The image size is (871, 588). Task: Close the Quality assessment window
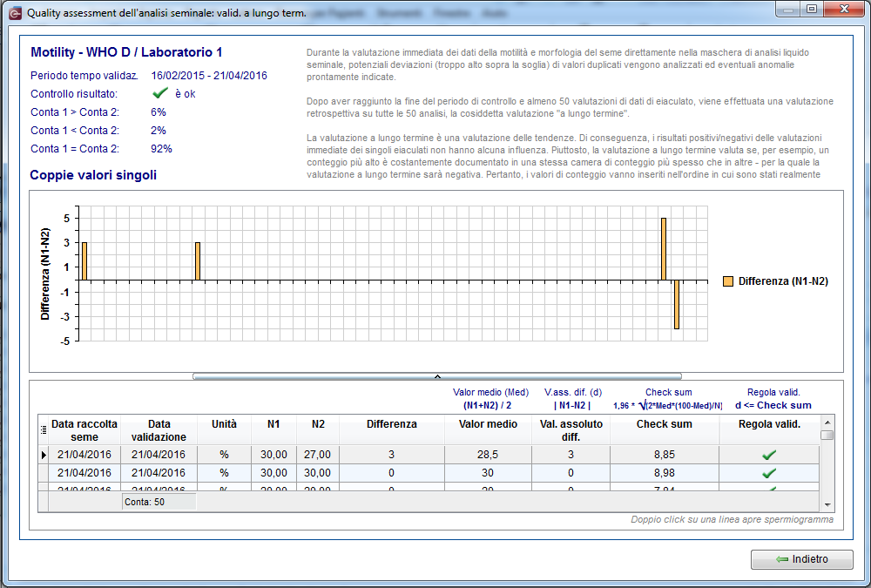click(844, 9)
